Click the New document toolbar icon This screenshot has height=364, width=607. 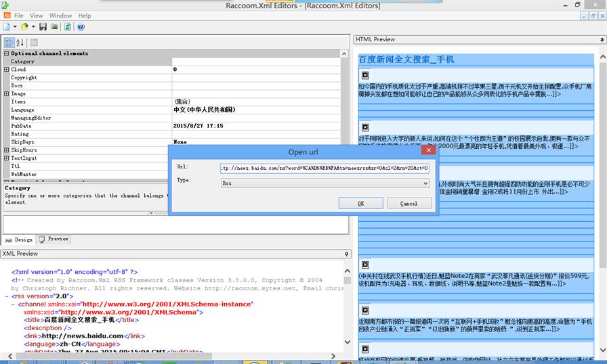7,26
